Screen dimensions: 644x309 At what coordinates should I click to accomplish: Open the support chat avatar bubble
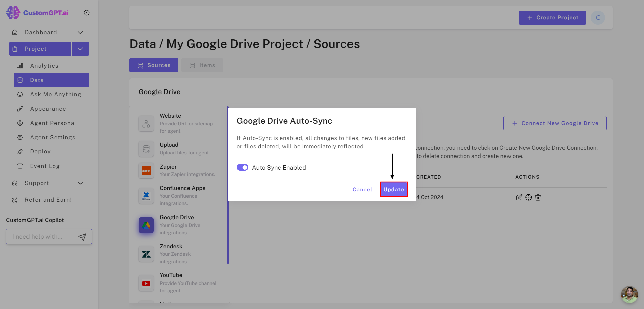629,294
